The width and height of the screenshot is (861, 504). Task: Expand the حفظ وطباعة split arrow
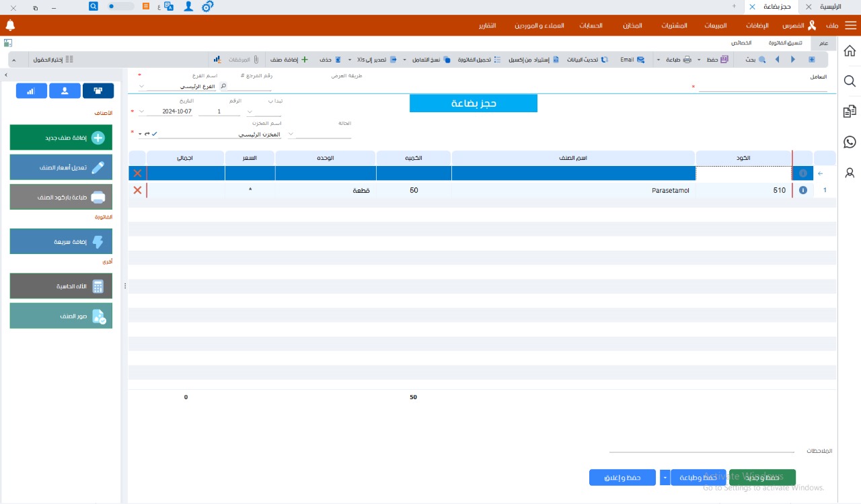(665, 478)
